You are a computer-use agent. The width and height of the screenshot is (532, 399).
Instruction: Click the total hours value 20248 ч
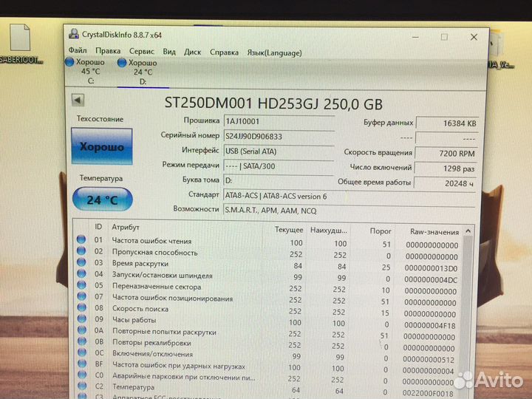click(445, 183)
